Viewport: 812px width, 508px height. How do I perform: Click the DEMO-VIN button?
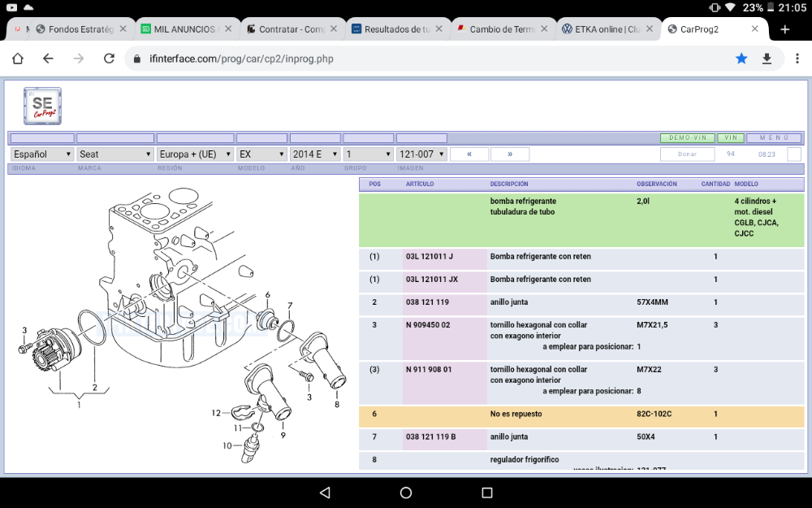click(687, 138)
